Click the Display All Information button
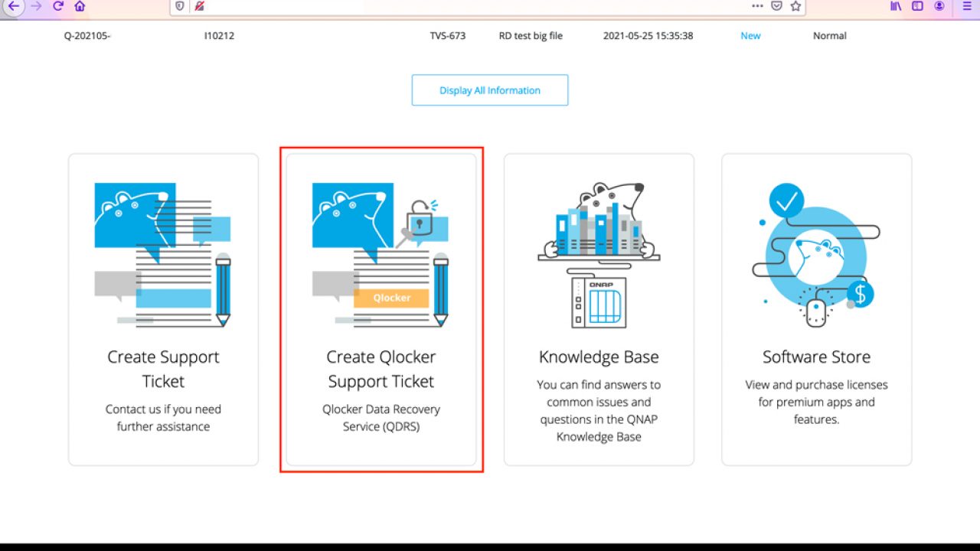Screen dimensions: 980x551 point(490,90)
